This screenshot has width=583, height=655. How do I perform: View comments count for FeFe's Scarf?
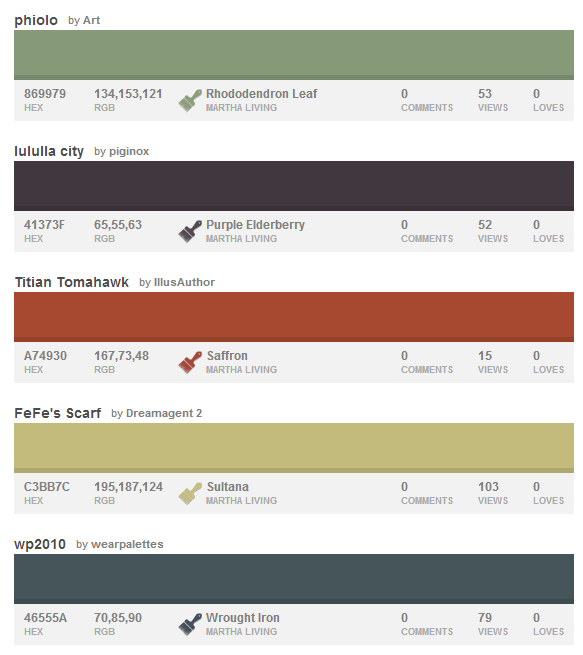point(427,493)
